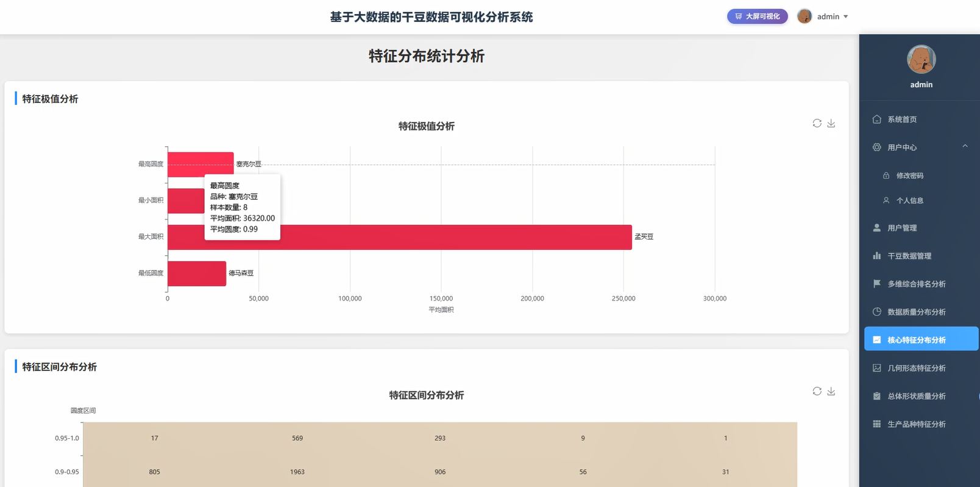This screenshot has width=980, height=487.
Task: Download the 特征极值分析 chart image
Action: point(831,123)
